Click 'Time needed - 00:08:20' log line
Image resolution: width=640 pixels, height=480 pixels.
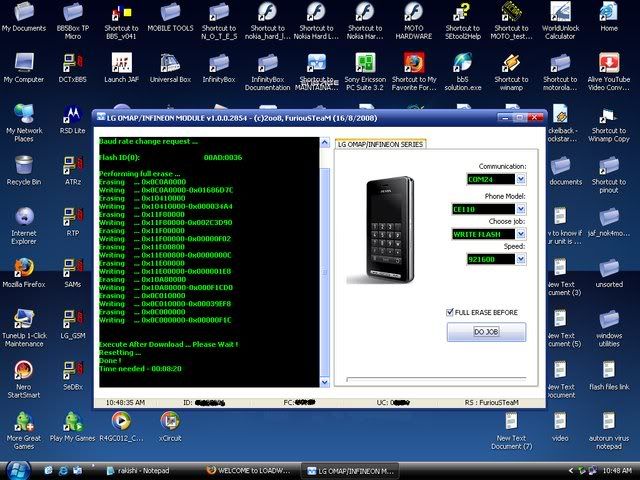pyautogui.click(x=140, y=369)
